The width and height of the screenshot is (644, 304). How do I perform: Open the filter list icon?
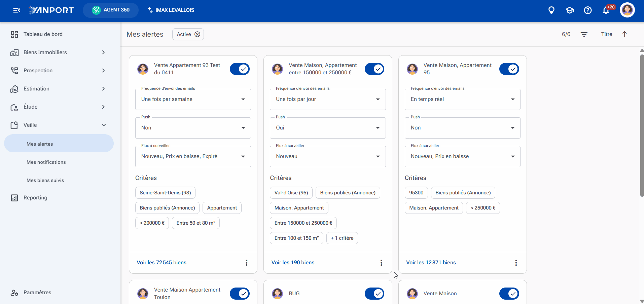coord(584,34)
